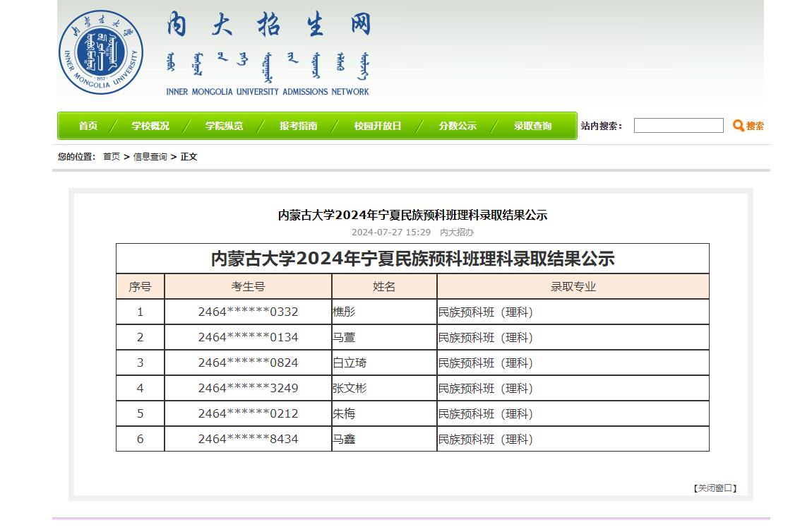Click the article headline above the date

coord(413,215)
